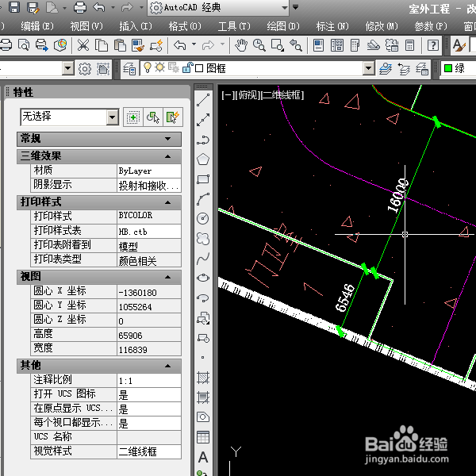
Task: Select the Cut scissors icon
Action: 83,45
